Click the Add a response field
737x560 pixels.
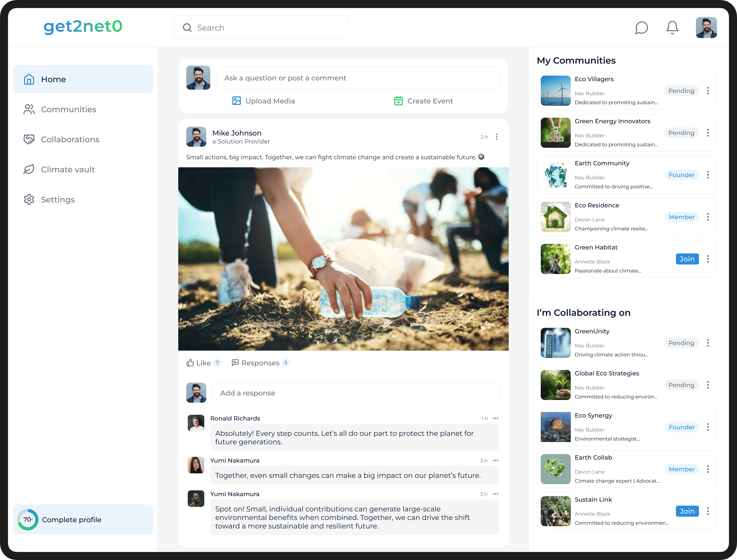[x=356, y=393]
